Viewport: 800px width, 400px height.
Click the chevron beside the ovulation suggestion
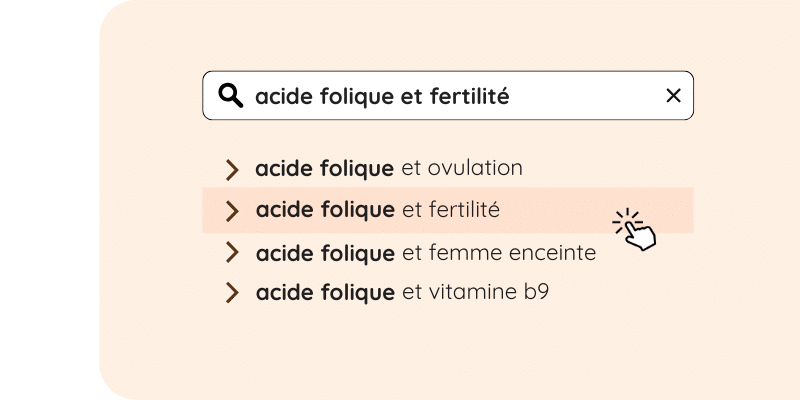coord(232,169)
